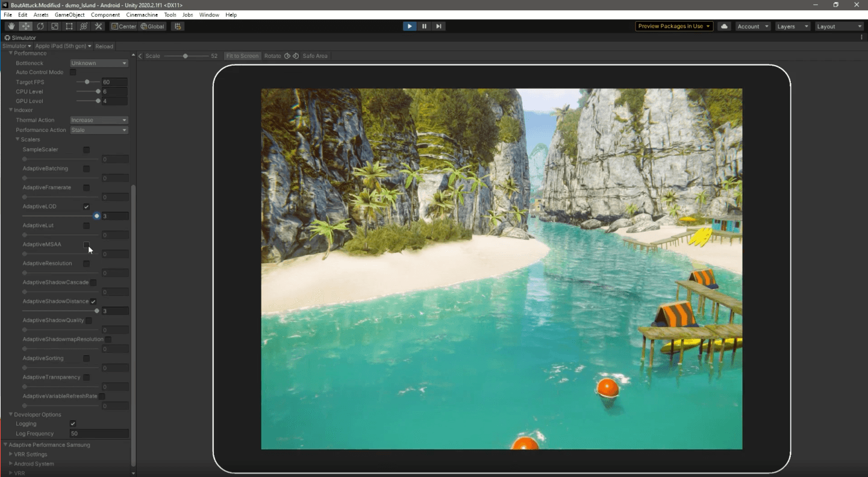
Task: Open the Thermal Action dropdown
Action: pyautogui.click(x=99, y=120)
